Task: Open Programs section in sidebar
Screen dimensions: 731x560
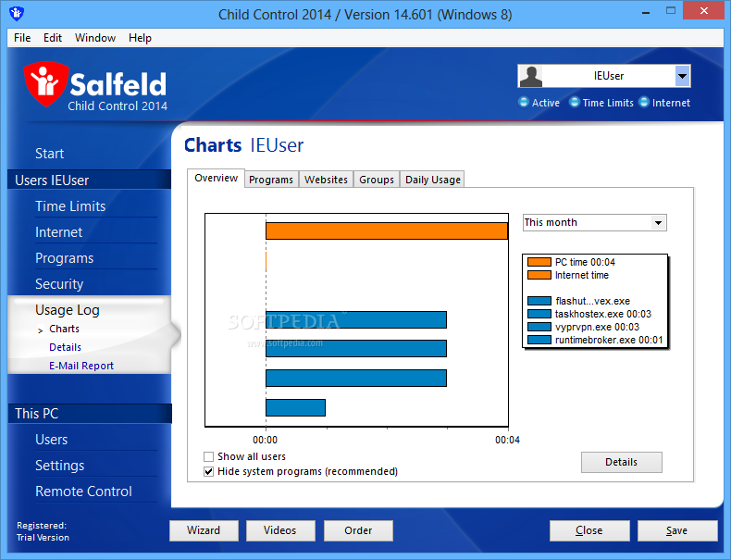Action: click(65, 258)
